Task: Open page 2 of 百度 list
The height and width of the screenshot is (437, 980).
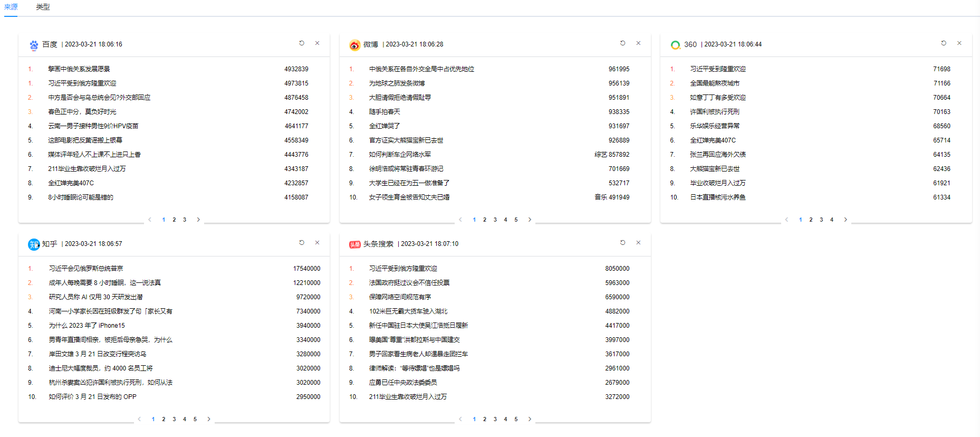Action: pyautogui.click(x=174, y=220)
